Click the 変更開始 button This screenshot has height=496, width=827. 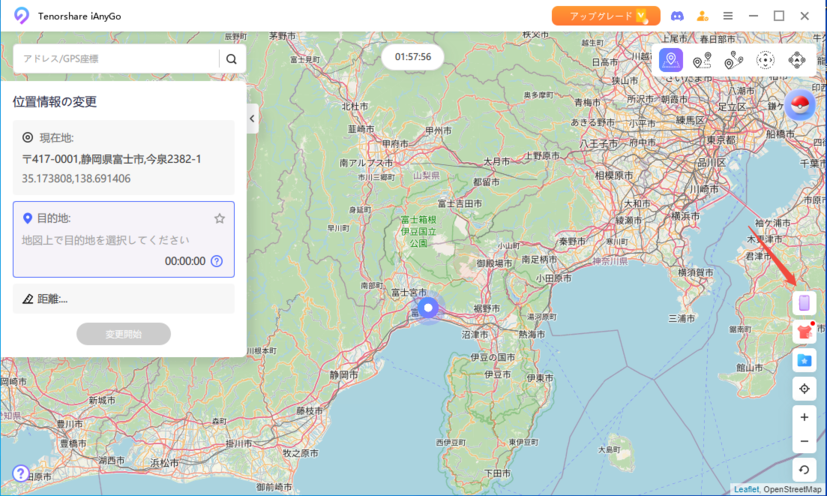coord(123,334)
